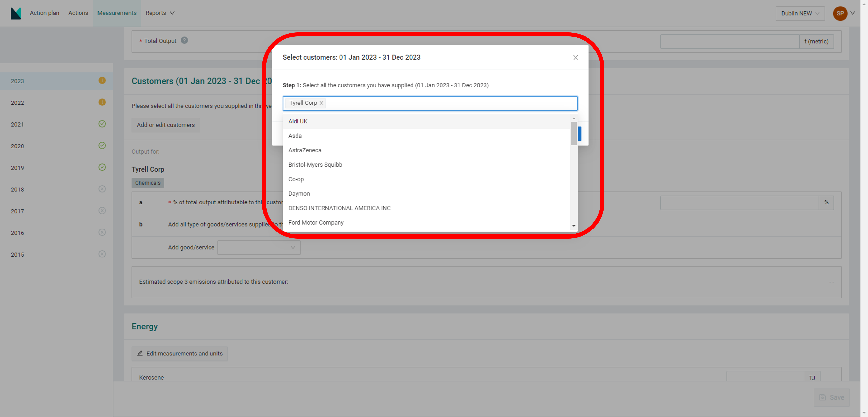The height and width of the screenshot is (417, 868).
Task: Expand the Reports menu
Action: tap(160, 13)
